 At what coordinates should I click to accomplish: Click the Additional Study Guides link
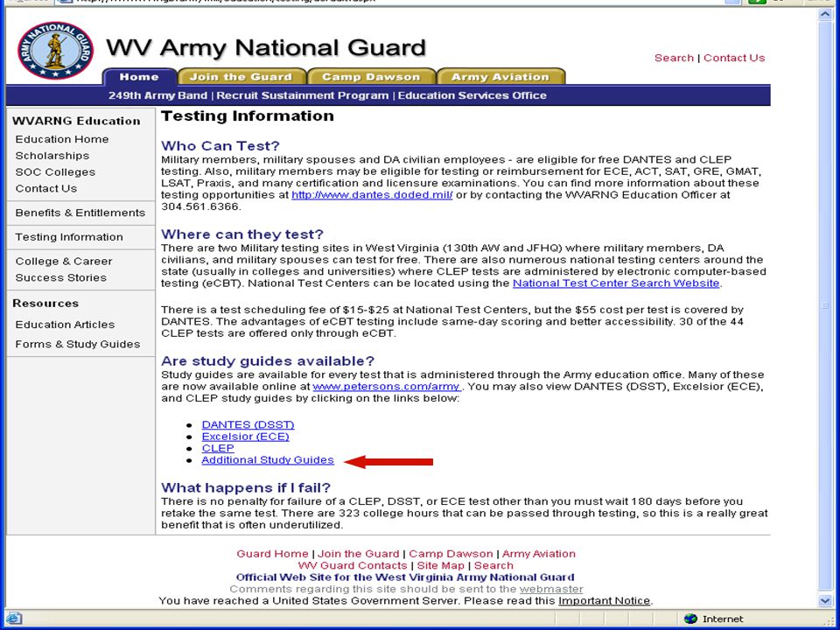click(x=268, y=460)
